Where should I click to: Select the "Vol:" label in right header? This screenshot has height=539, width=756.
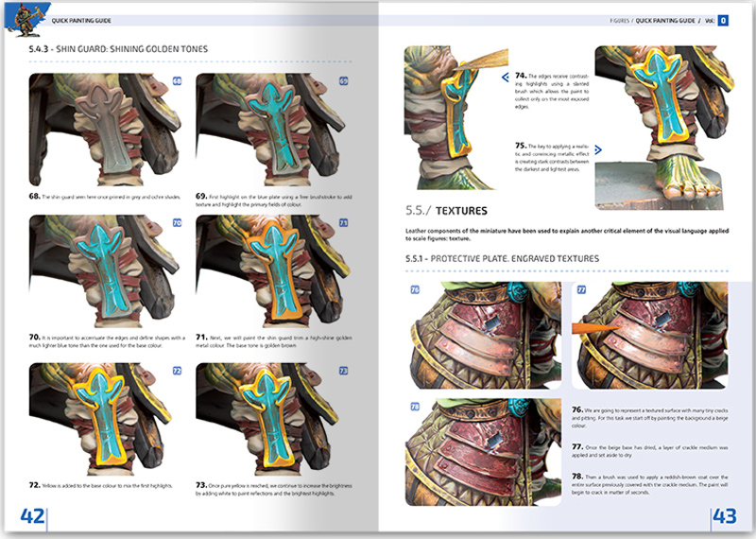click(710, 21)
